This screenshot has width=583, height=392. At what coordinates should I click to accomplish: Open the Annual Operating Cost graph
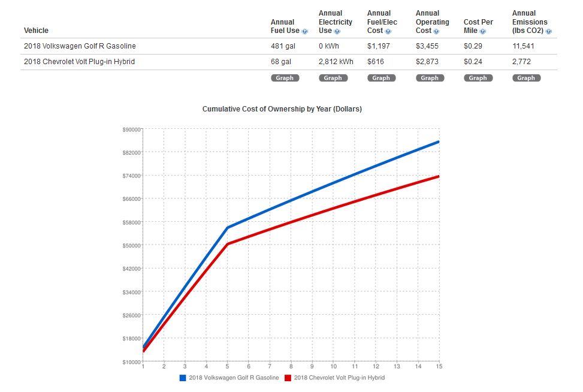point(430,78)
